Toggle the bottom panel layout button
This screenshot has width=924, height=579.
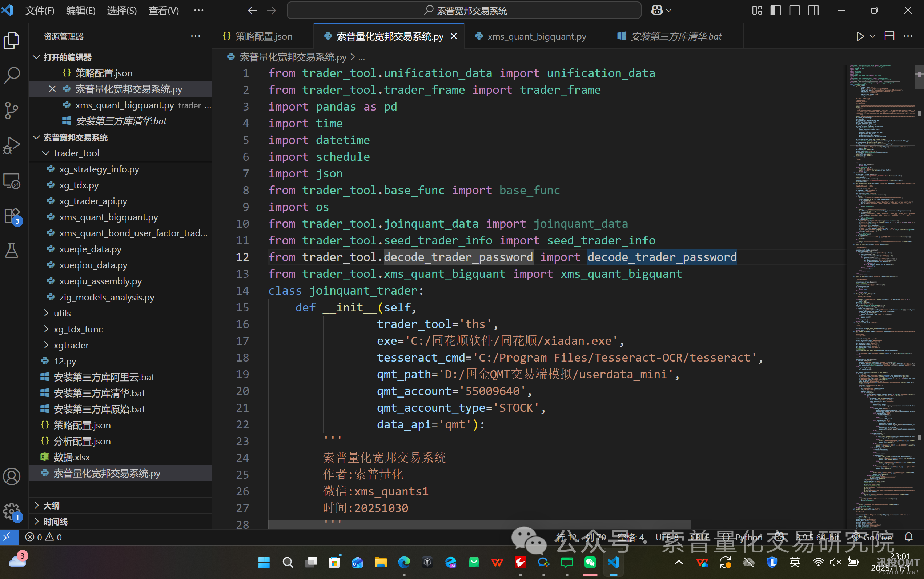[x=795, y=10]
